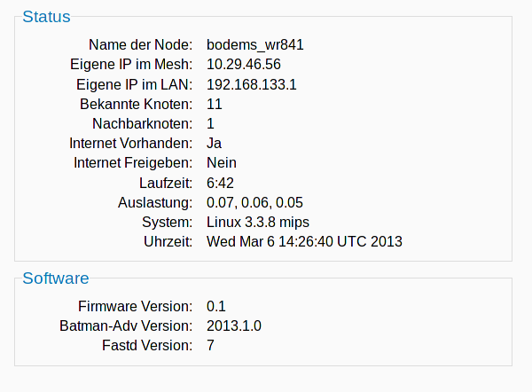Click the Internet Vorhanden value Ja
The image size is (532, 392).
click(x=215, y=143)
